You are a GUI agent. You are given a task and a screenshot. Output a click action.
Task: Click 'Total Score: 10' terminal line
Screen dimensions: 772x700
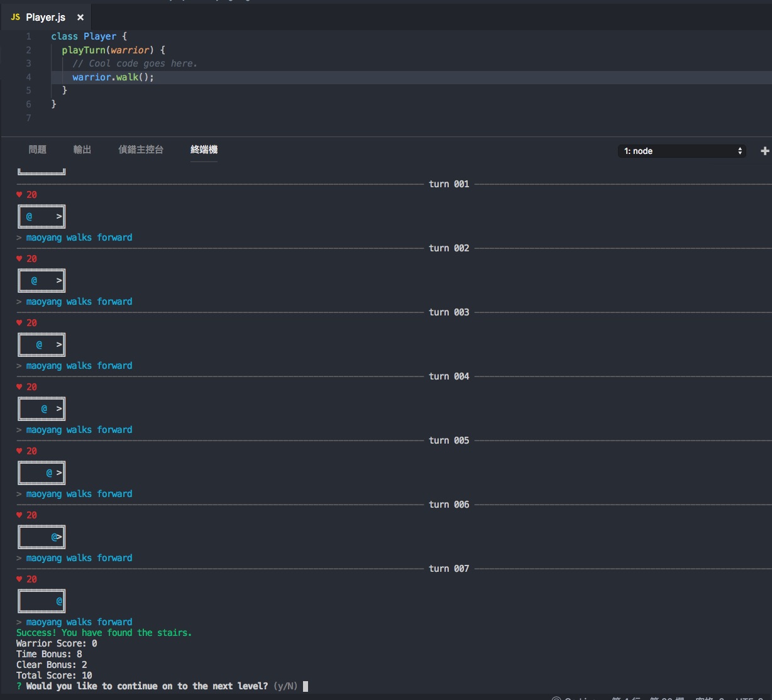pyautogui.click(x=54, y=675)
